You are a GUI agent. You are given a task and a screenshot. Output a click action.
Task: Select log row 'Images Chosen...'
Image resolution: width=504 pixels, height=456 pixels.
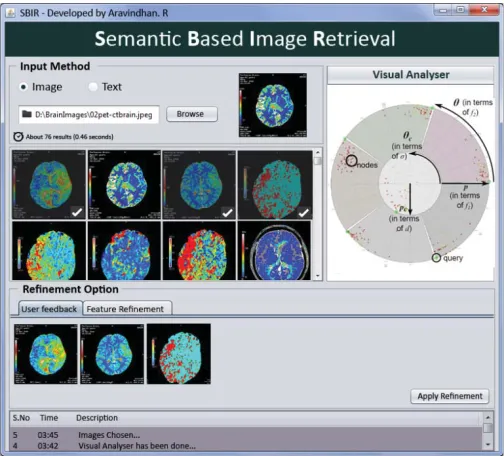click(x=246, y=435)
